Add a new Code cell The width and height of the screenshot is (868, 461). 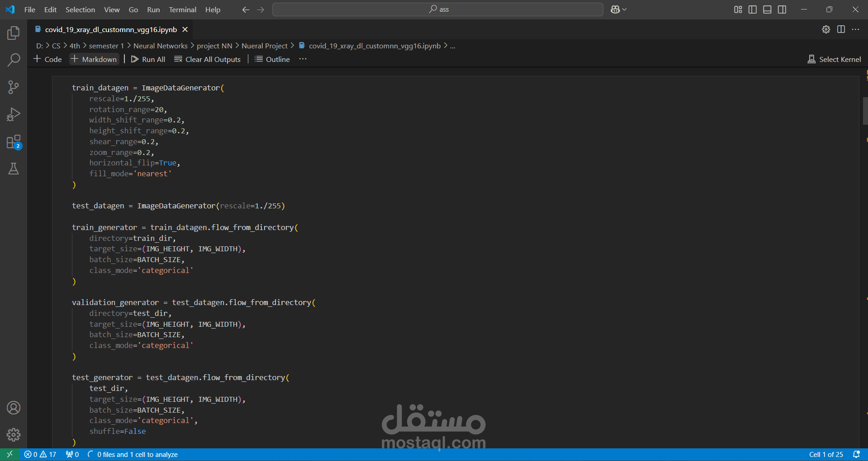point(47,59)
